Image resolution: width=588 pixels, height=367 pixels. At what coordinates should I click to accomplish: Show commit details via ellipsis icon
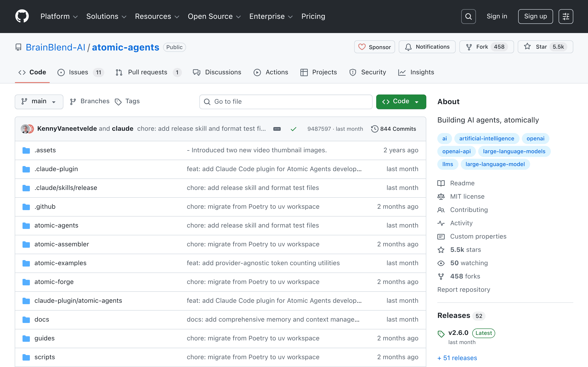277,129
